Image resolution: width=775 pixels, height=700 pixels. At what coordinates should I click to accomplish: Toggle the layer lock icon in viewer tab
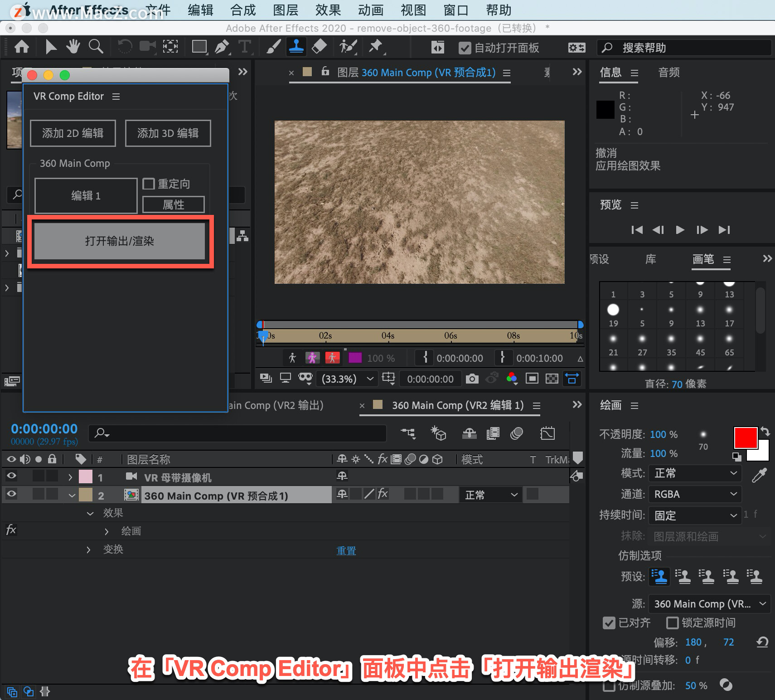pos(325,71)
